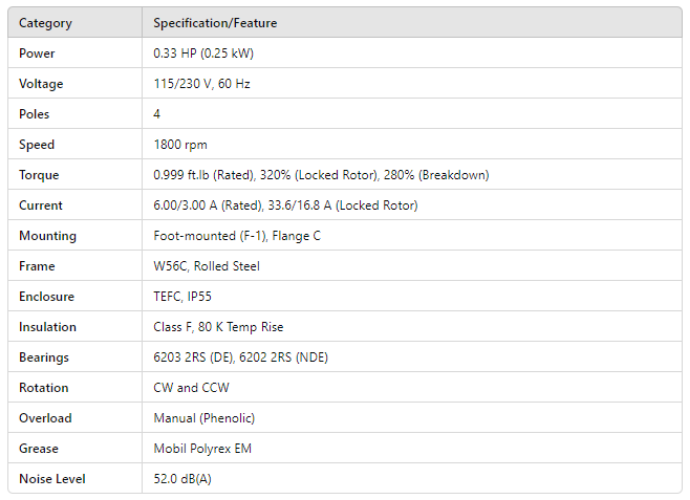Click the Category column header
Image resolution: width=690 pixels, height=500 pixels.
[x=45, y=23]
